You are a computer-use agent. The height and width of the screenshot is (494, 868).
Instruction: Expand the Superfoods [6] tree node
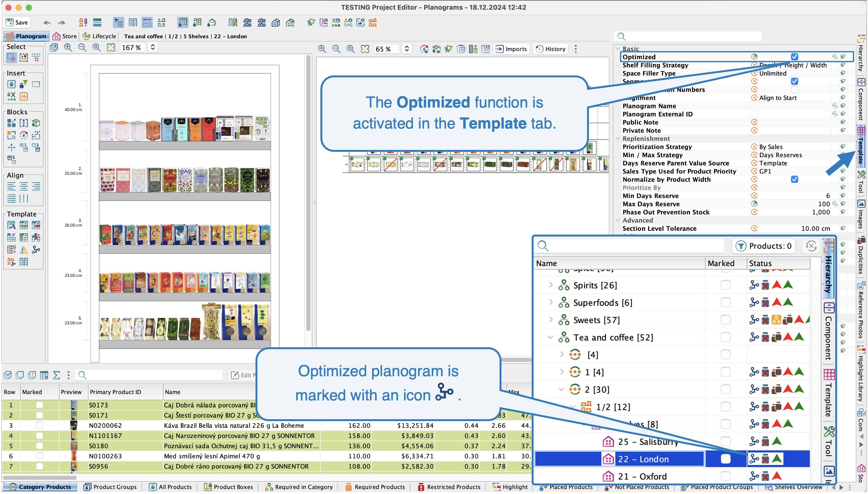click(551, 302)
